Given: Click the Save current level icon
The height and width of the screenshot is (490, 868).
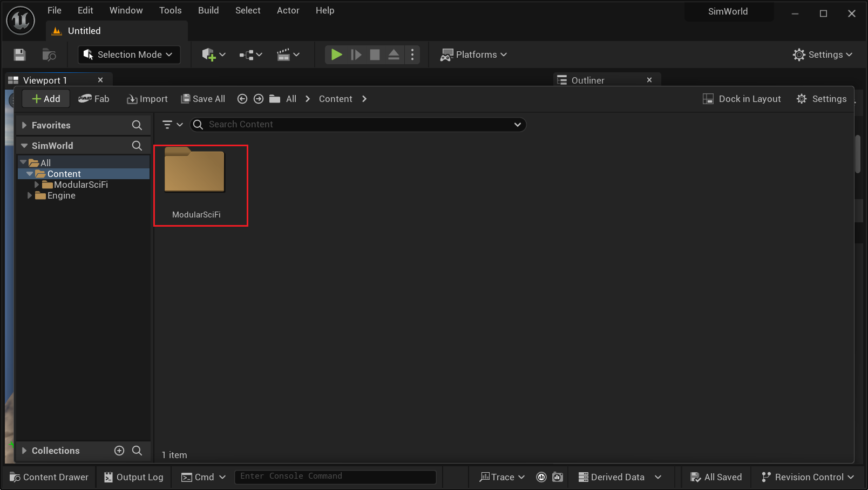Looking at the screenshot, I should (20, 55).
